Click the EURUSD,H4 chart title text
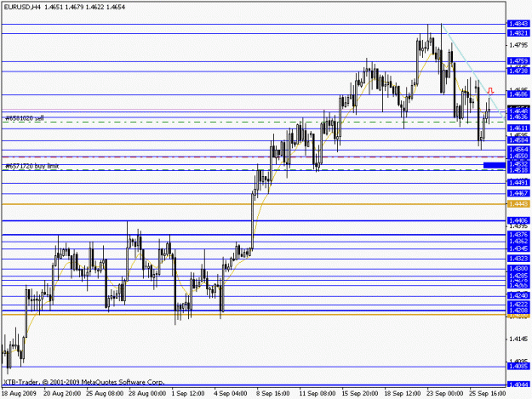 (x=65, y=7)
